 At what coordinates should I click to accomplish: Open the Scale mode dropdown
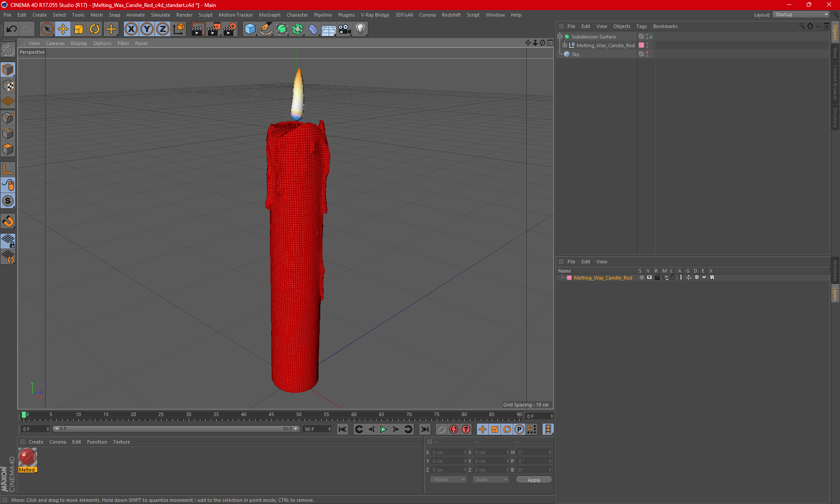tap(491, 479)
